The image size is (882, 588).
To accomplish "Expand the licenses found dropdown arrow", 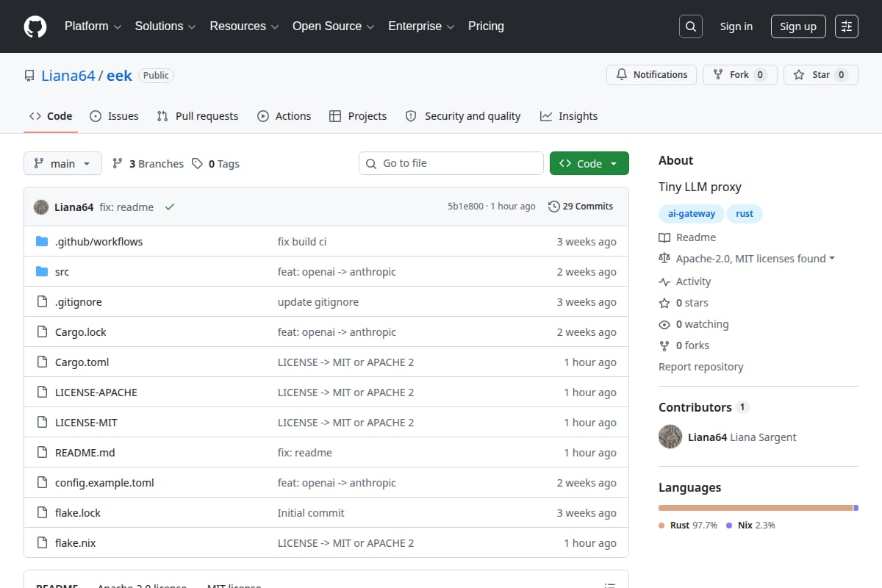I will [832, 259].
